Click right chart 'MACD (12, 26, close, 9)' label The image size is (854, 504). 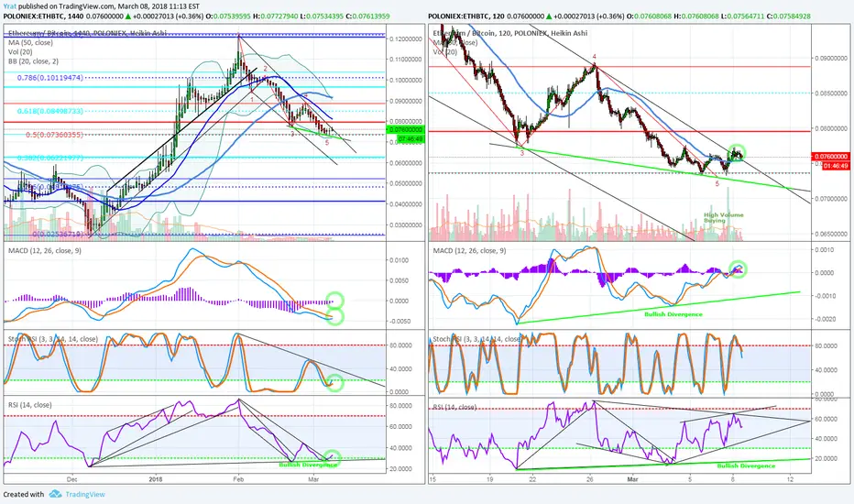click(x=469, y=251)
